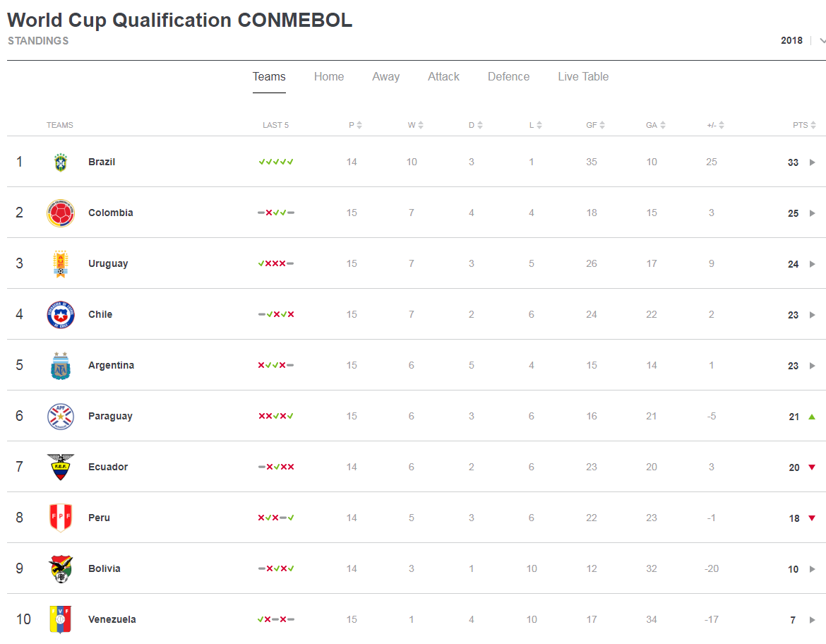Click the Paraguay APF crest
The image size is (826, 644).
pyautogui.click(x=60, y=416)
